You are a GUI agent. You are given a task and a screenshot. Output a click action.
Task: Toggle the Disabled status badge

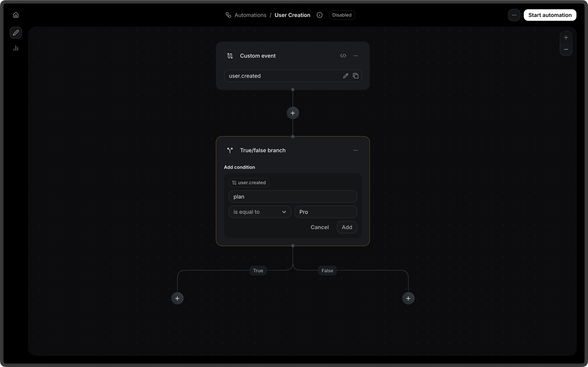[x=341, y=15]
